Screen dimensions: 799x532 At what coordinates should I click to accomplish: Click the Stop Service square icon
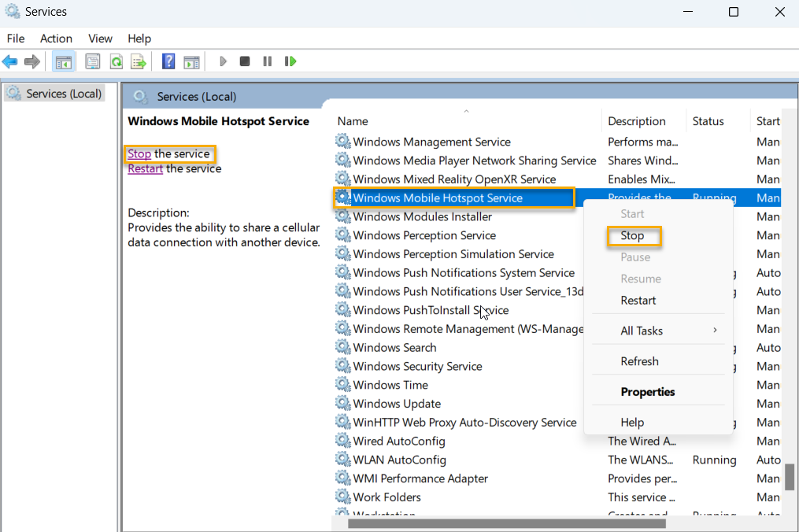point(244,61)
